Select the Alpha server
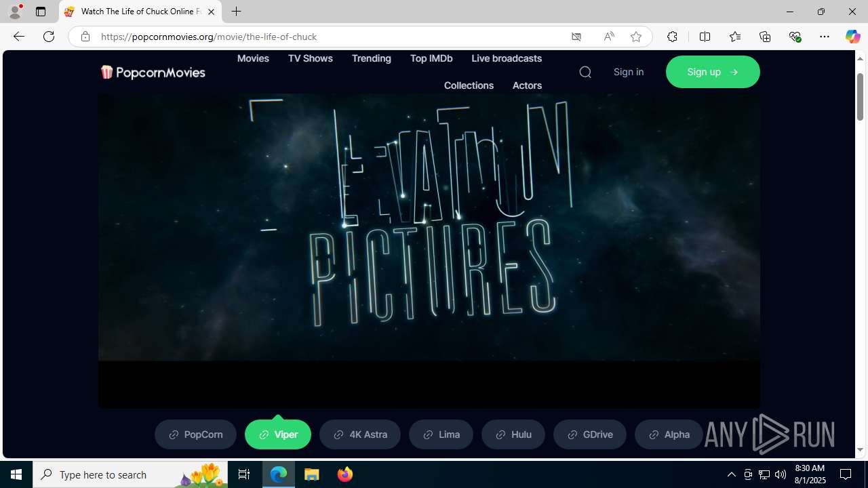Screen dimensions: 868x488 click(x=669, y=434)
